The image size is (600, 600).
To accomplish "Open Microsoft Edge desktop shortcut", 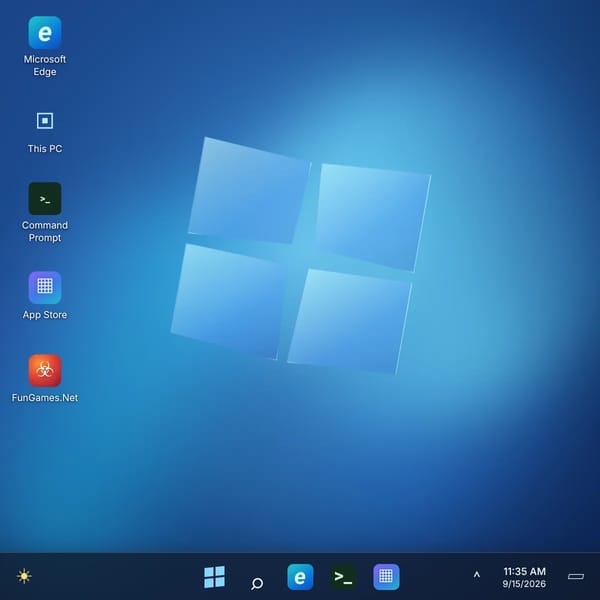I will pyautogui.click(x=45, y=33).
